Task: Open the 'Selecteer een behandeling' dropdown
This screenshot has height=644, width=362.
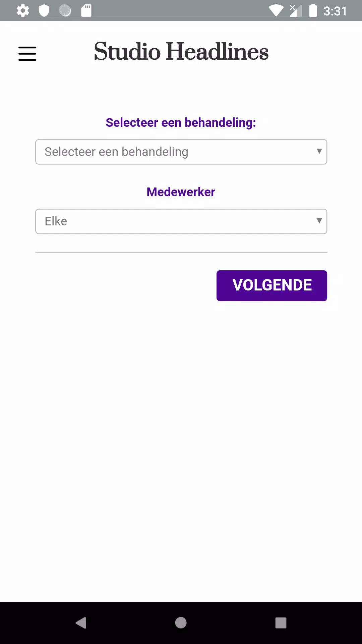Action: click(x=181, y=152)
